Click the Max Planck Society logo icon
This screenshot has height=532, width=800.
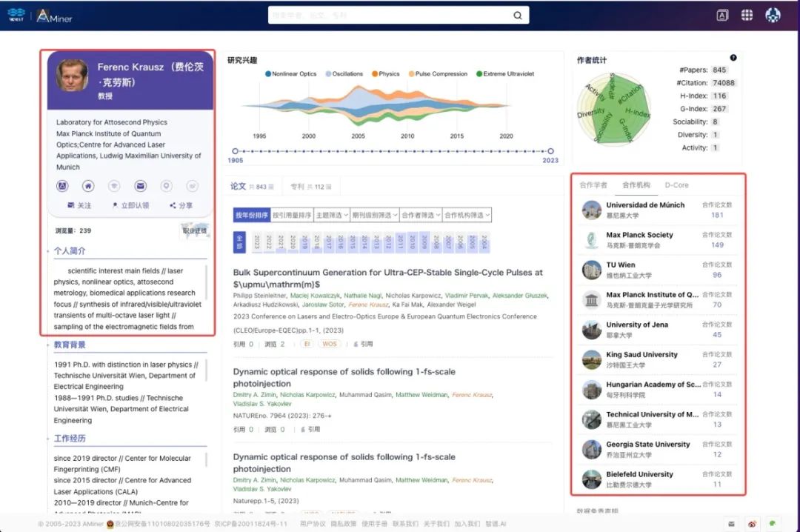(x=592, y=240)
